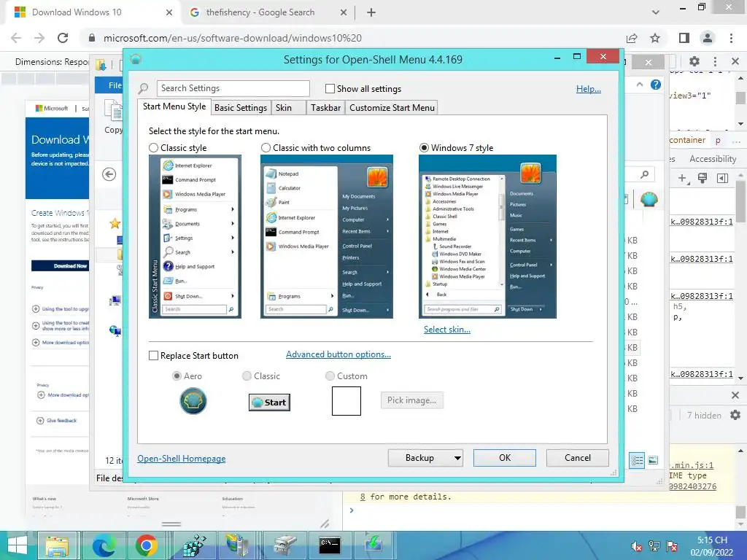Open File Explorer from taskbar
747x560 pixels.
[x=57, y=545]
